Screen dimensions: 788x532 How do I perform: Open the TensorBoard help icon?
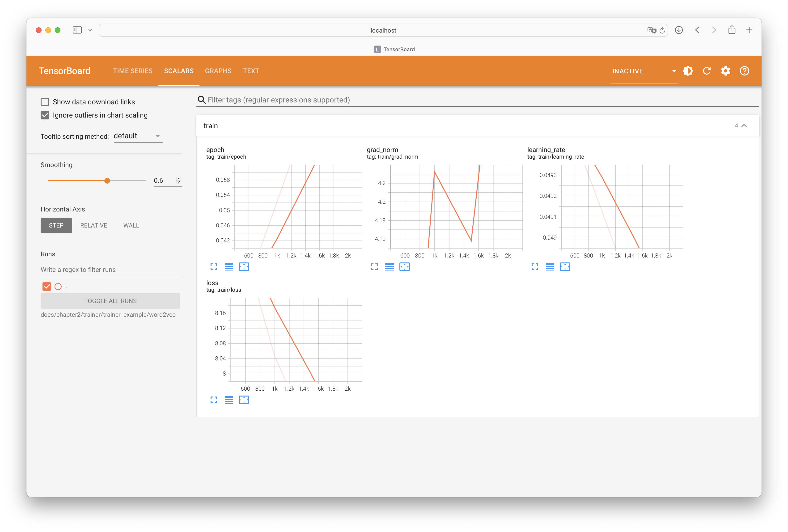744,71
